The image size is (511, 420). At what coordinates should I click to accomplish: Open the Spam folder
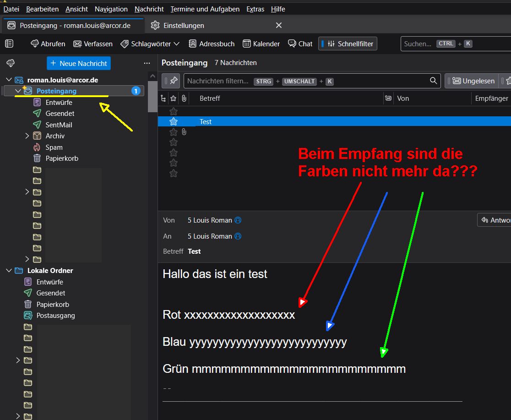54,147
